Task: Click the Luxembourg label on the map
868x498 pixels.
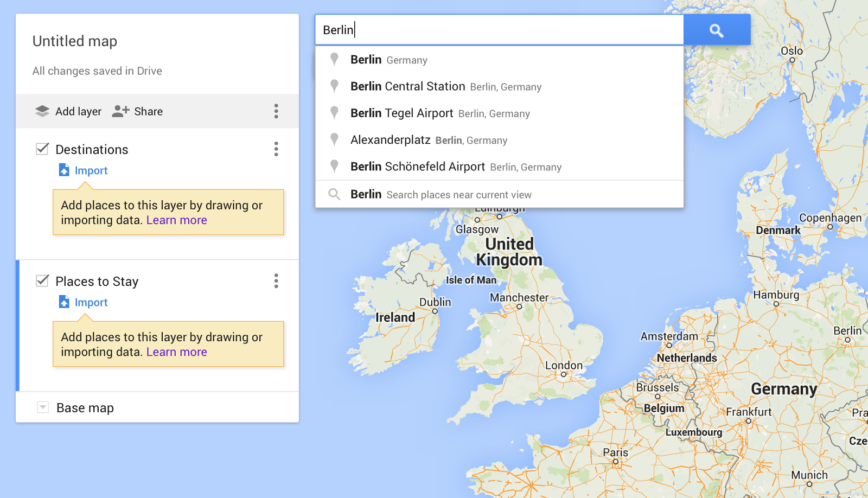Action: (x=694, y=432)
